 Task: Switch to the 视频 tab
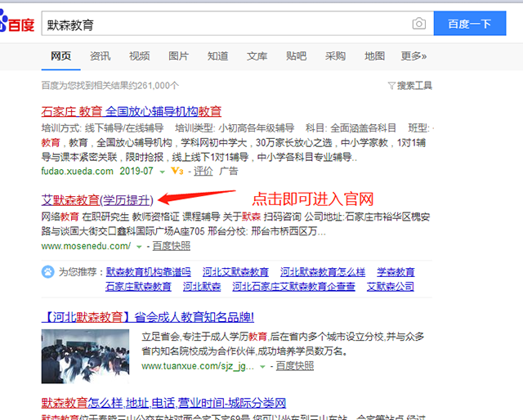(140, 56)
